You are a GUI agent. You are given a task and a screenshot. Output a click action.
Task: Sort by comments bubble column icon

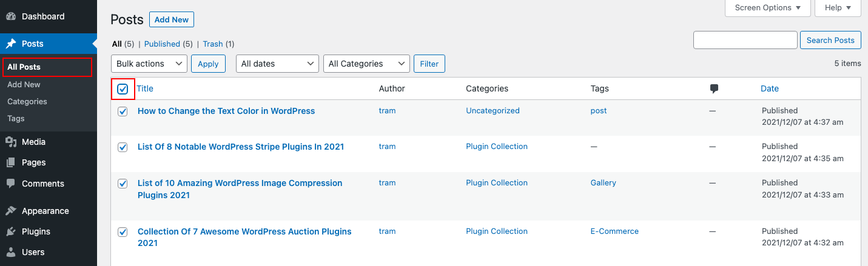[x=714, y=88]
